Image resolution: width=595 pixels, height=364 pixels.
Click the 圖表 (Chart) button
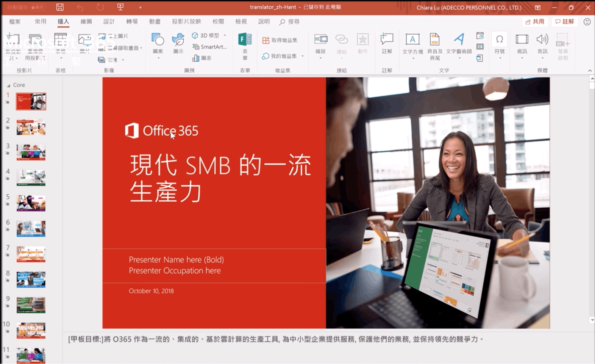click(202, 58)
